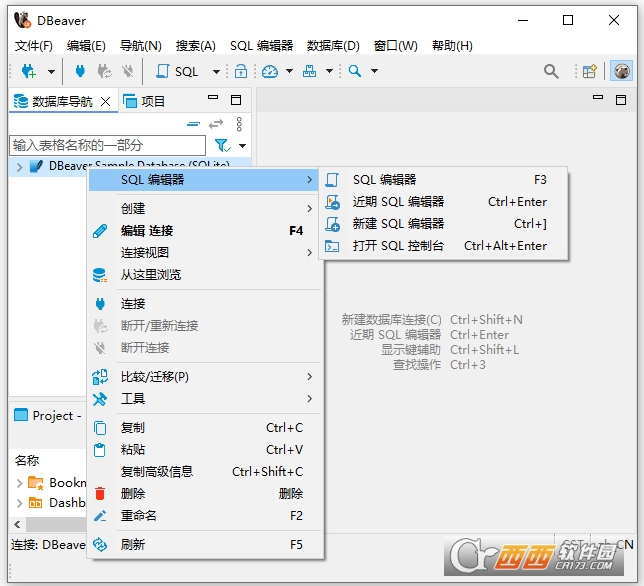This screenshot has width=644, height=586.
Task: Maximize the editor area panel
Action: pos(621,100)
